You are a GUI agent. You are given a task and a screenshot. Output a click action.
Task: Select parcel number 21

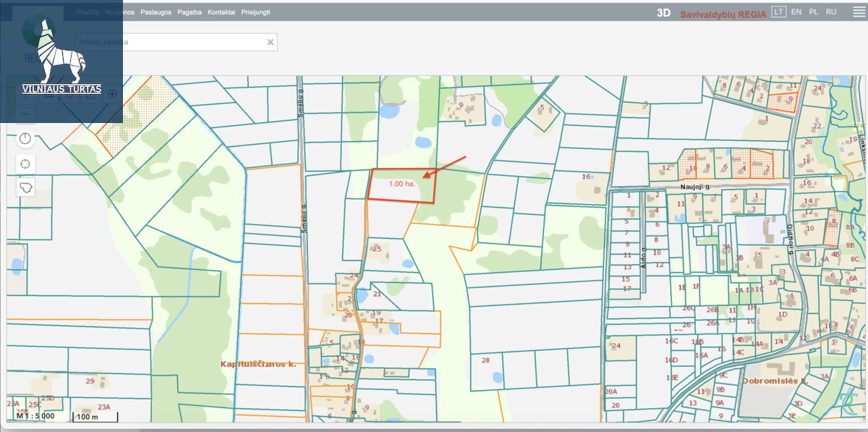377,294
